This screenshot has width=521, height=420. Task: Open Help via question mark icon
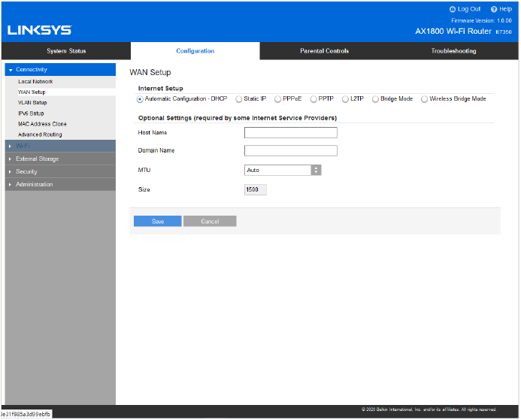[494, 9]
